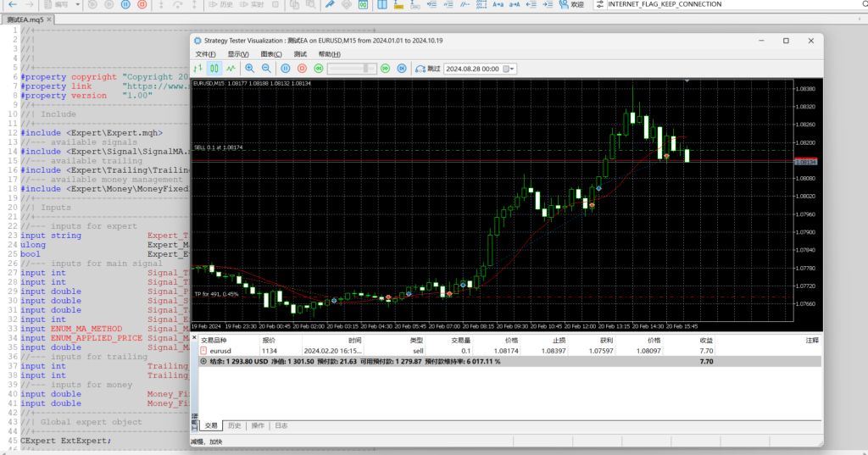Click the green speed-up fast-forward button

386,69
